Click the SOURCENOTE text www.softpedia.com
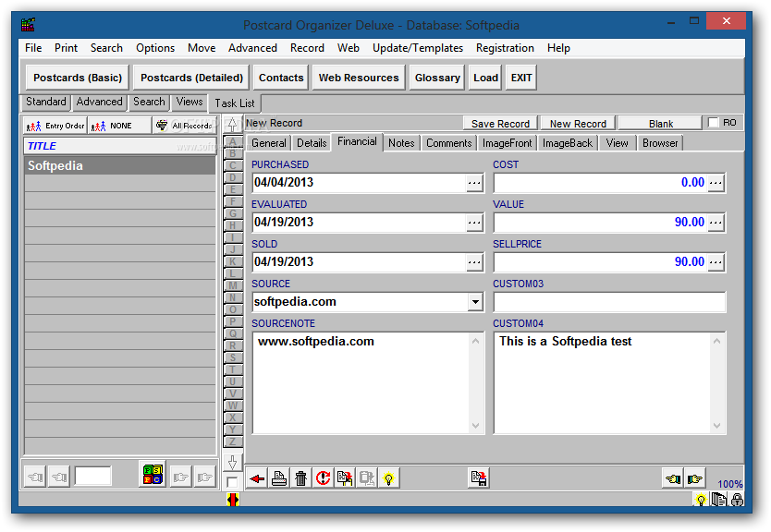Viewport: 771px width, 532px height. 315,342
